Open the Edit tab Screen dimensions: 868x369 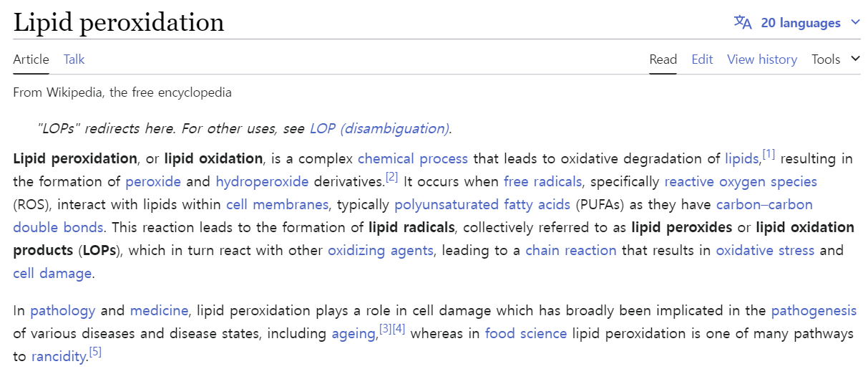pyautogui.click(x=702, y=59)
